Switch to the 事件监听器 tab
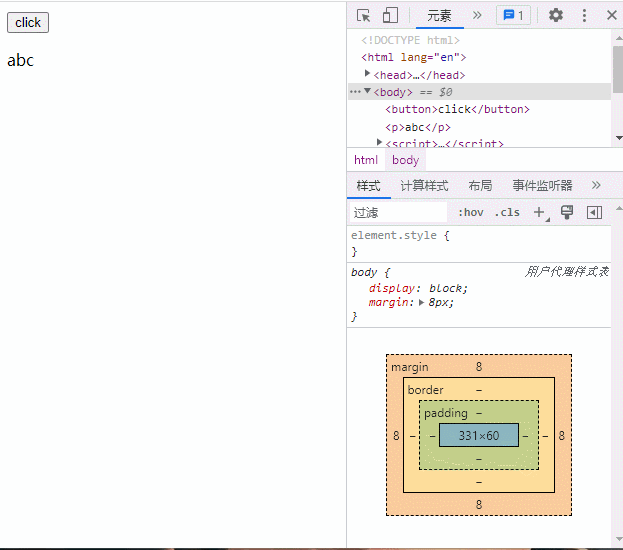The height and width of the screenshot is (550, 623). (542, 186)
